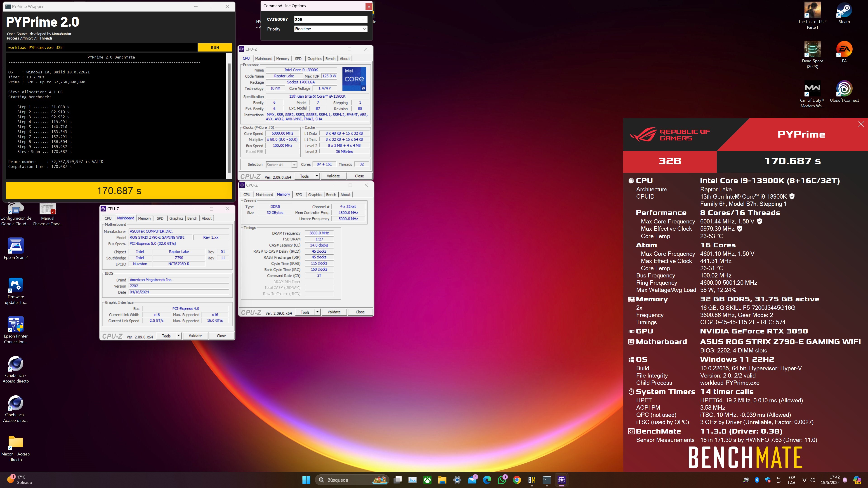Open Mail app with 3 notifications

[472, 480]
